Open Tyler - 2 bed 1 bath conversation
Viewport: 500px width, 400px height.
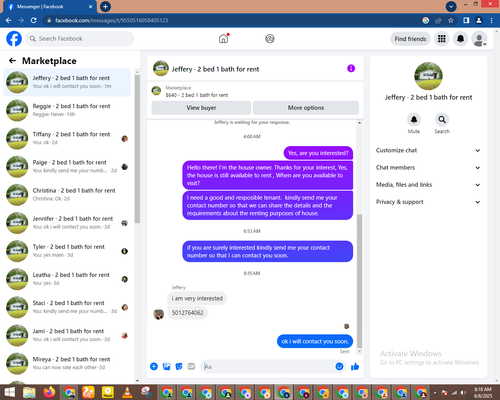[x=67, y=251]
